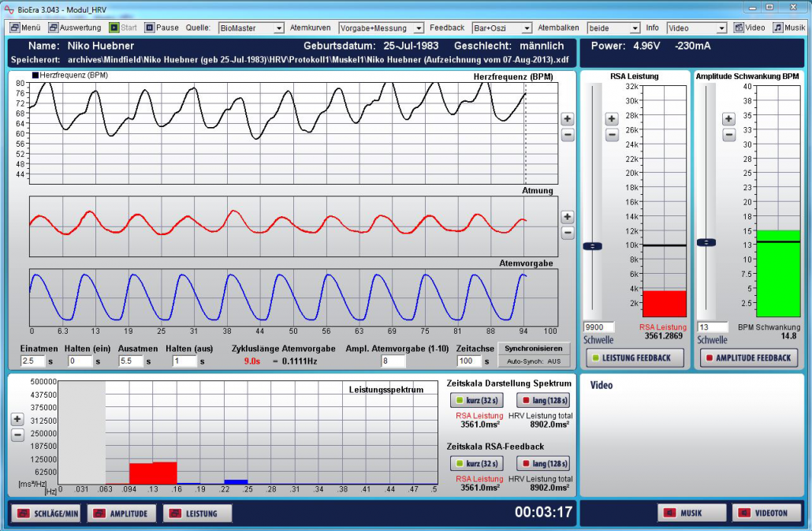Open the Video window via the toolbar icon
The width and height of the screenshot is (812, 531).
[739, 26]
